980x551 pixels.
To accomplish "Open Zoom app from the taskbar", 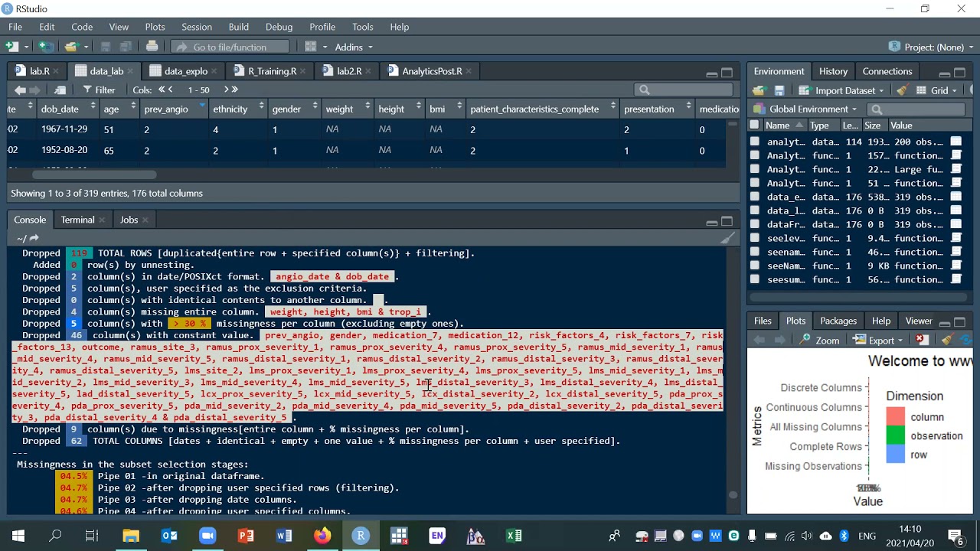I will point(207,536).
